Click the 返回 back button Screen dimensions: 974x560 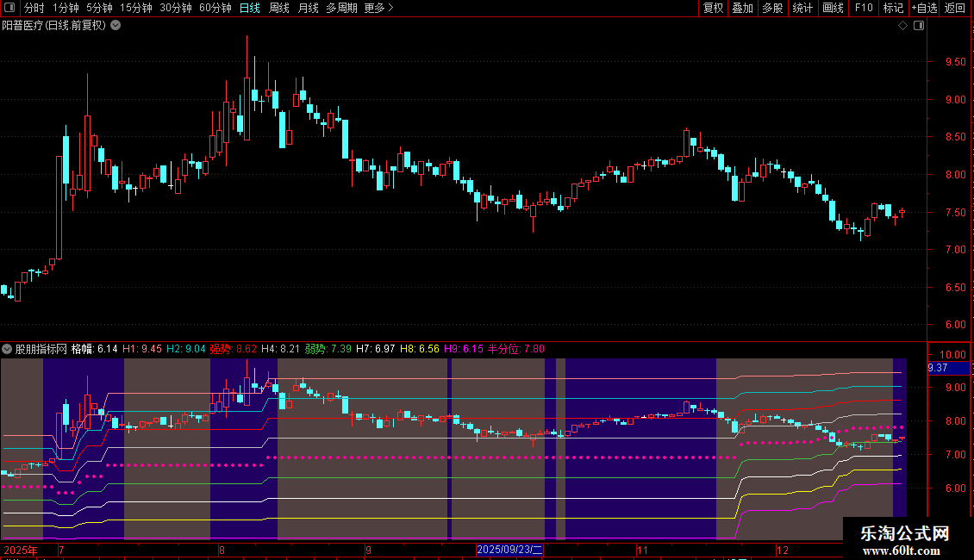tap(955, 8)
